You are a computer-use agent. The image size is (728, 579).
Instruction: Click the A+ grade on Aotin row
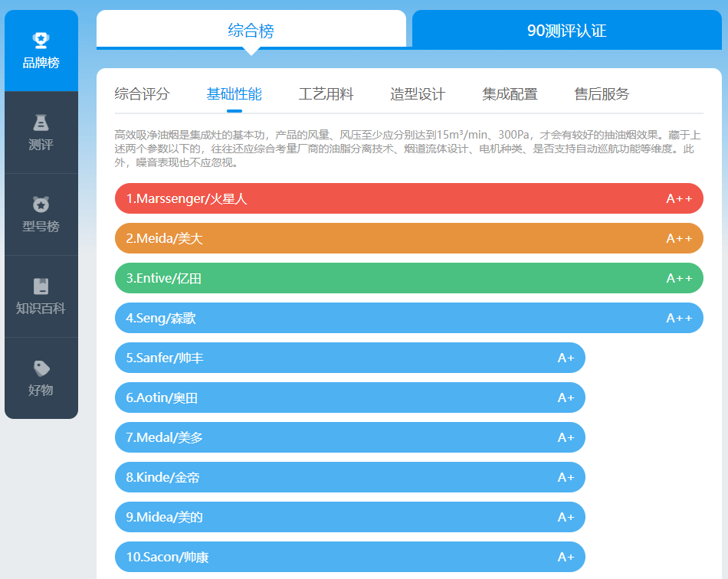coord(566,397)
